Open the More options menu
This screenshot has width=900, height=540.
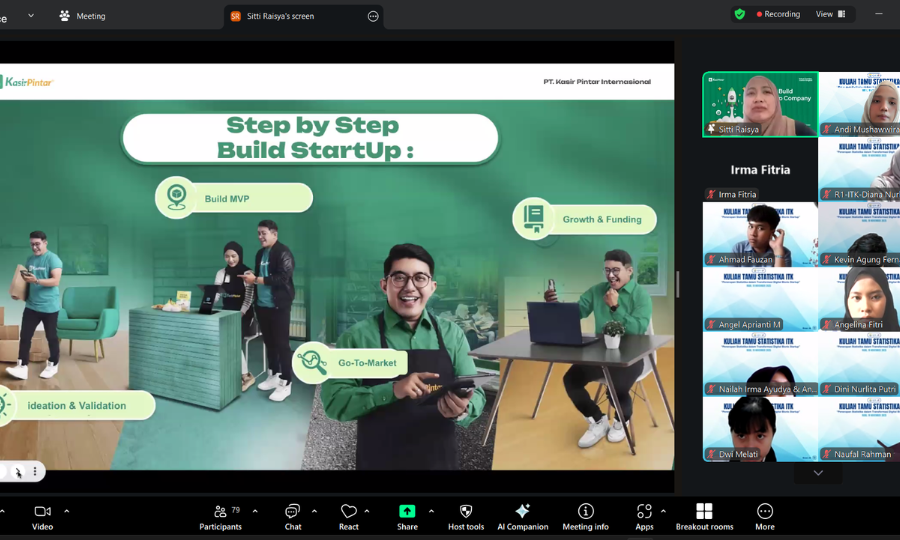(765, 517)
